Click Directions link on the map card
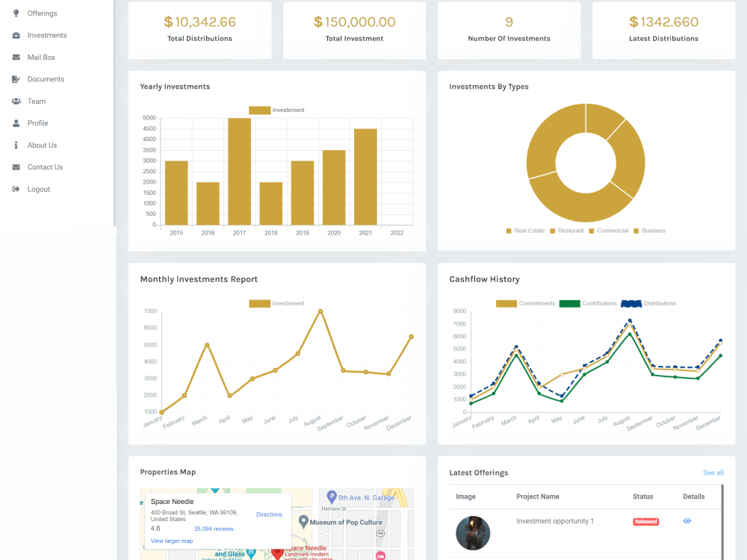The width and height of the screenshot is (747, 560). pos(269,514)
